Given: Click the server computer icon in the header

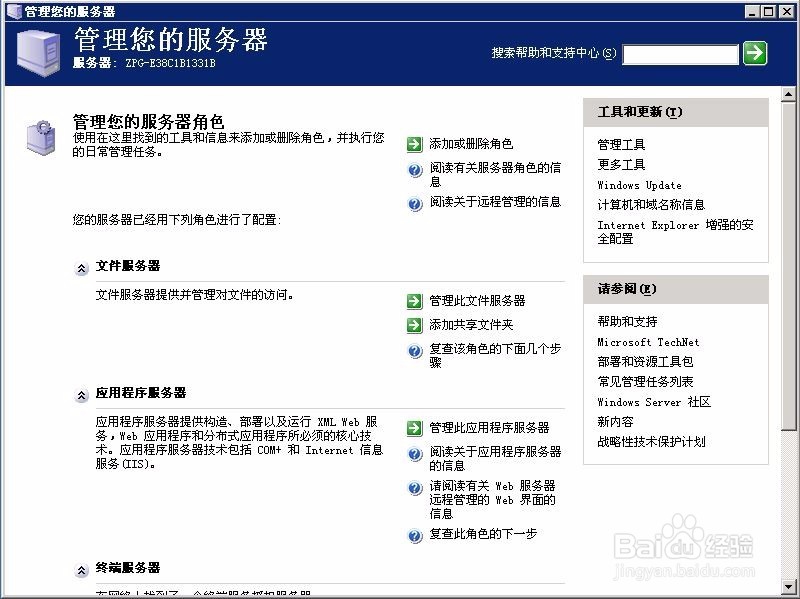Looking at the screenshot, I should pyautogui.click(x=35, y=49).
